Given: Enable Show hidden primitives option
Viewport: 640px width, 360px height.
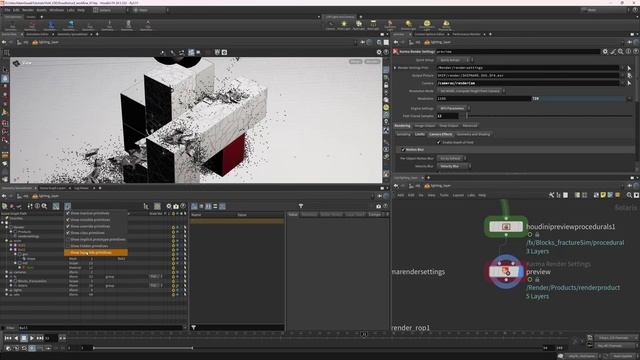Looking at the screenshot, I should (96, 246).
